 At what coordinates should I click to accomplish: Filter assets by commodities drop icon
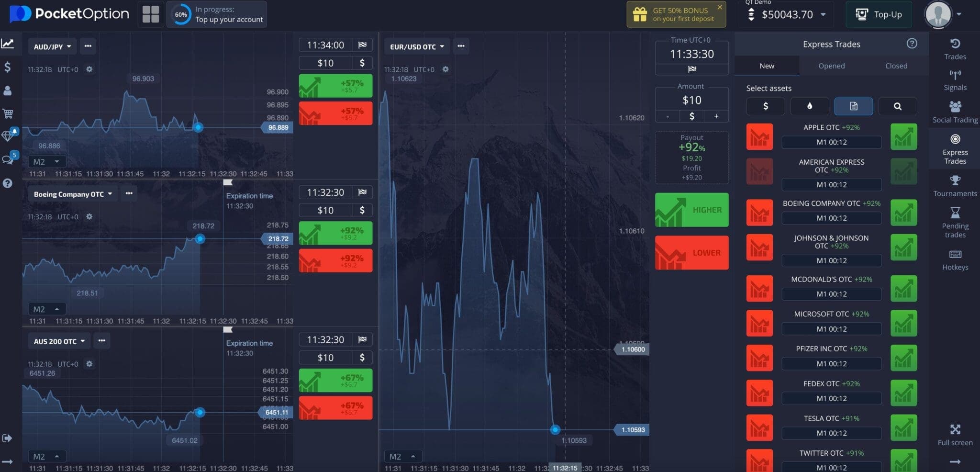point(809,106)
